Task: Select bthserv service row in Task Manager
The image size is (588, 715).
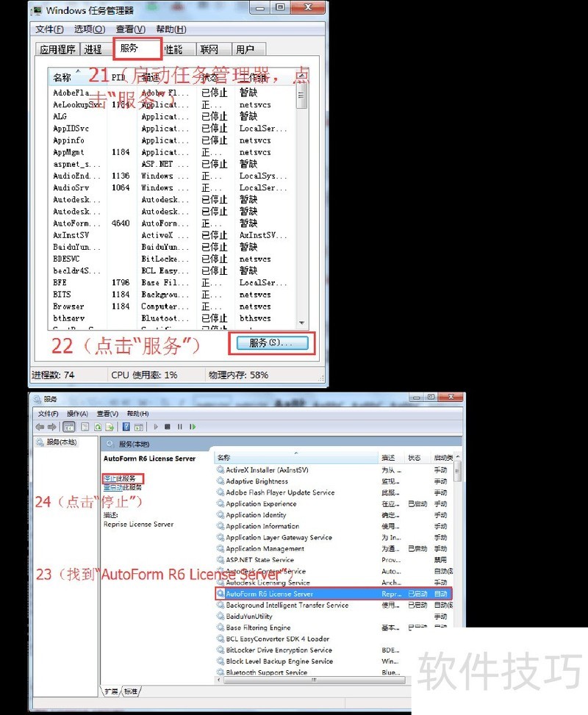Action: (172, 318)
